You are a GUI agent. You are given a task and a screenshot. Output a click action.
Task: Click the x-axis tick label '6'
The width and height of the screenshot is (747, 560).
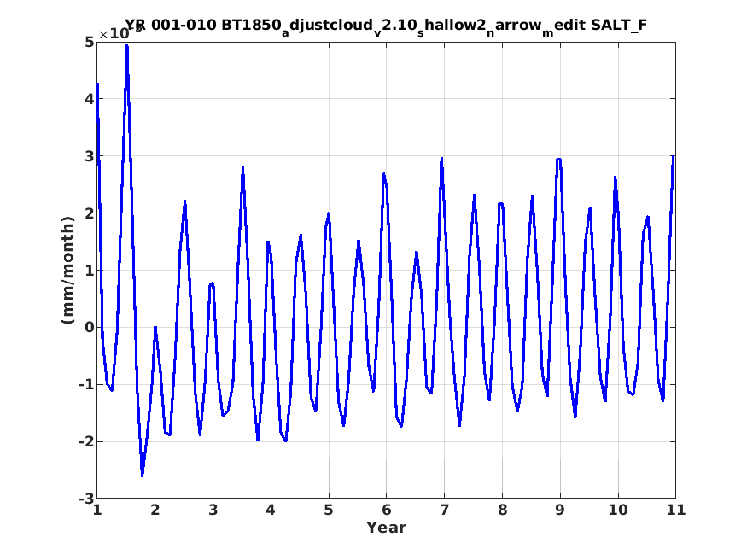[x=387, y=510]
